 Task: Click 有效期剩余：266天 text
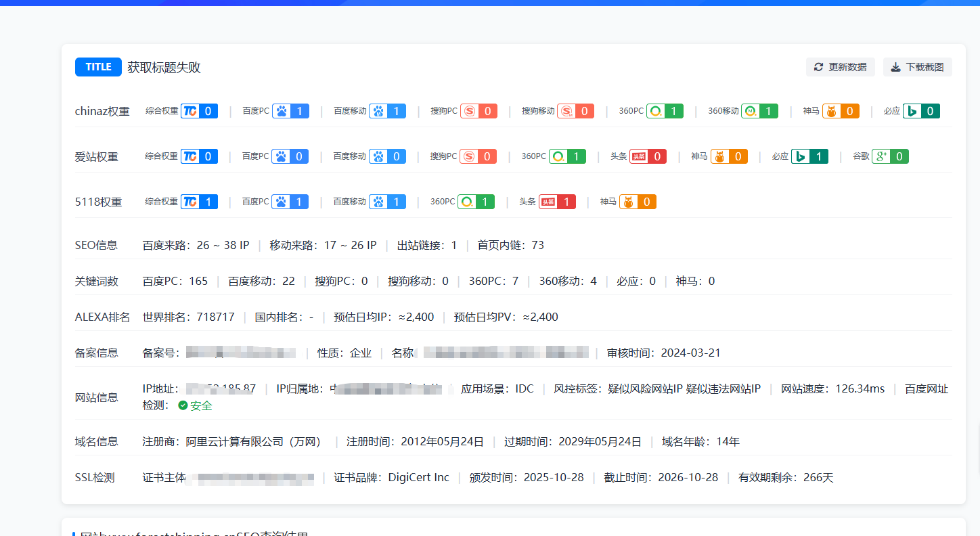786,477
